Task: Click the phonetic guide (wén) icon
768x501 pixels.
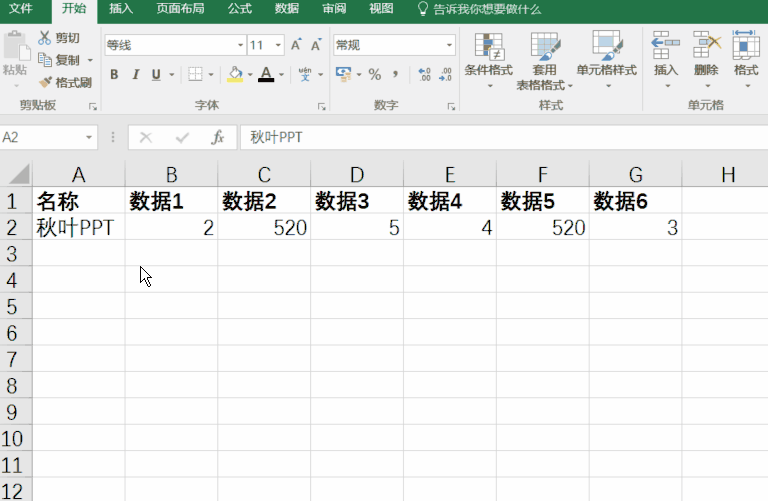Action: pyautogui.click(x=305, y=74)
